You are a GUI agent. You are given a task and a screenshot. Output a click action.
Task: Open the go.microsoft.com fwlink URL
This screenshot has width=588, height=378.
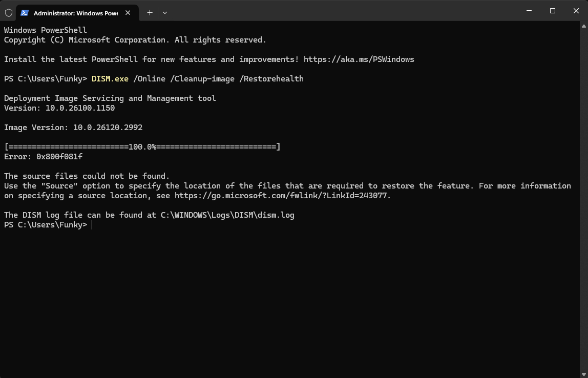click(281, 196)
